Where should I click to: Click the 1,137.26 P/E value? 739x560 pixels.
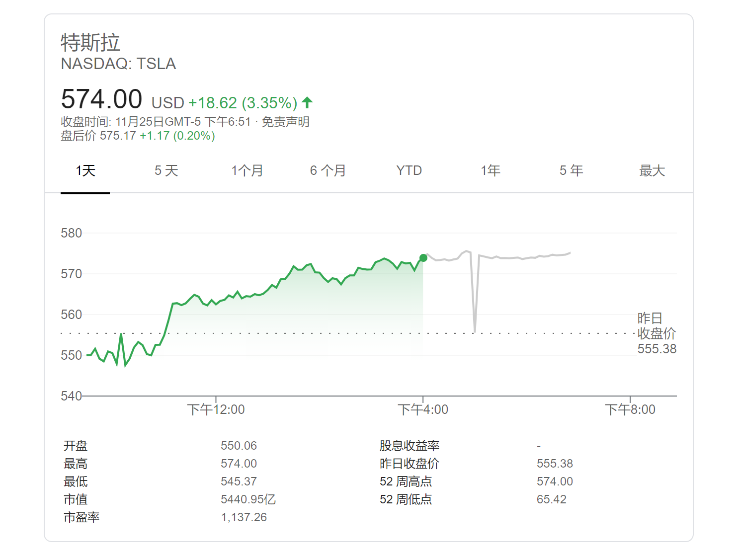244,517
